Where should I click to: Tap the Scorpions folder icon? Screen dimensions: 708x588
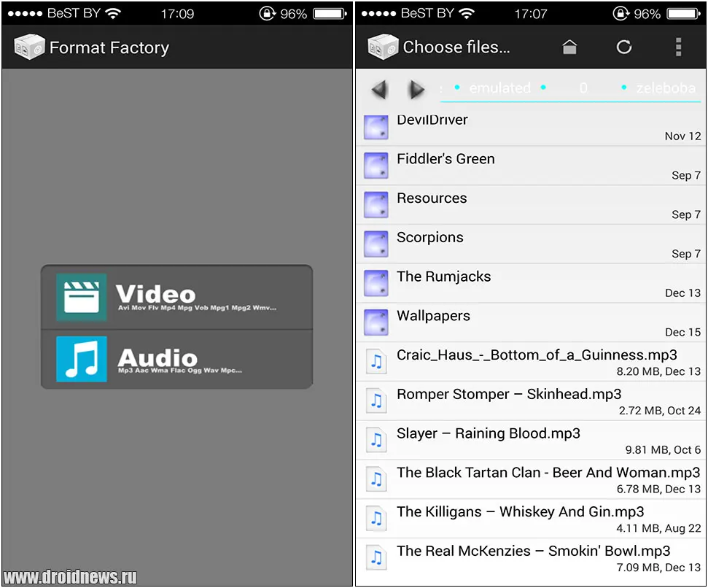(376, 244)
